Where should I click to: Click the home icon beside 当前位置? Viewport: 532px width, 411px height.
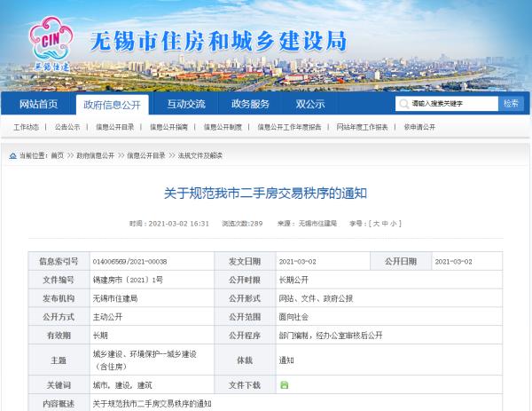[12, 155]
